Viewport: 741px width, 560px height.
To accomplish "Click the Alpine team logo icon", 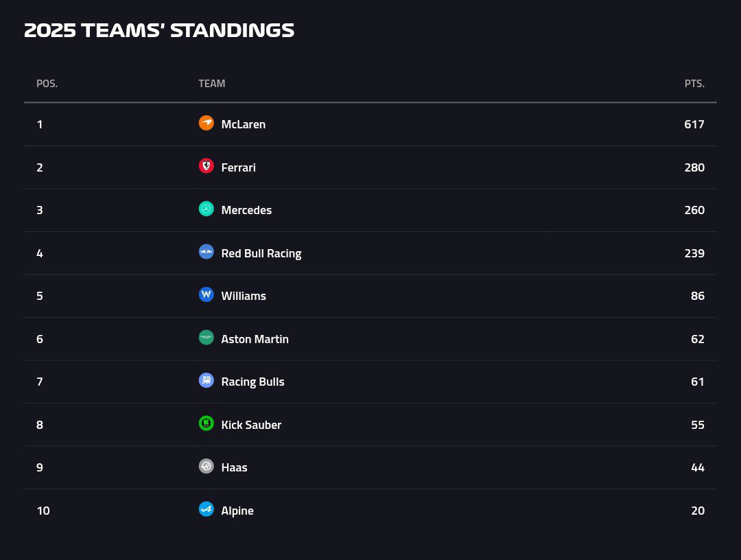I will click(206, 509).
